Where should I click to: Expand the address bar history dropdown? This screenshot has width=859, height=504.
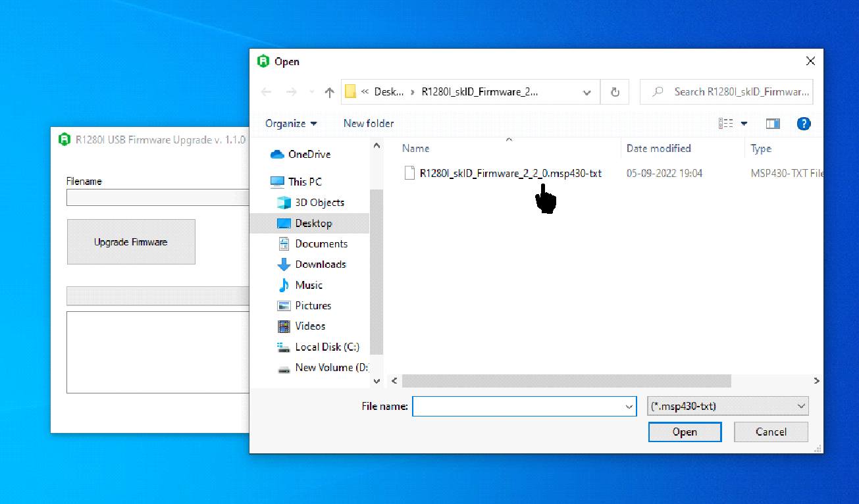587,93
